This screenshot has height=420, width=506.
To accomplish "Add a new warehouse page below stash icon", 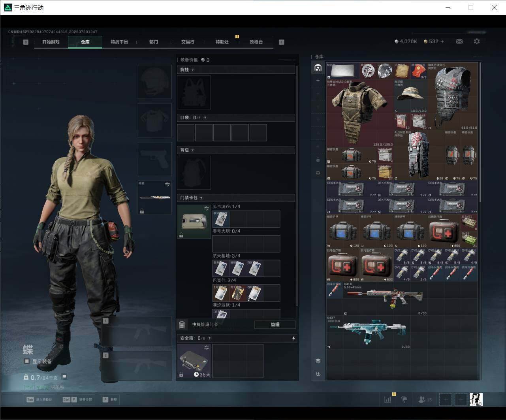I will (318, 81).
